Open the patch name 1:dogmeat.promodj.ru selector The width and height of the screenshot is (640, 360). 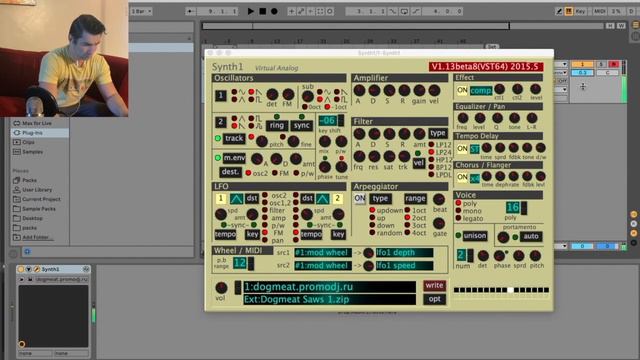pyautogui.click(x=329, y=287)
